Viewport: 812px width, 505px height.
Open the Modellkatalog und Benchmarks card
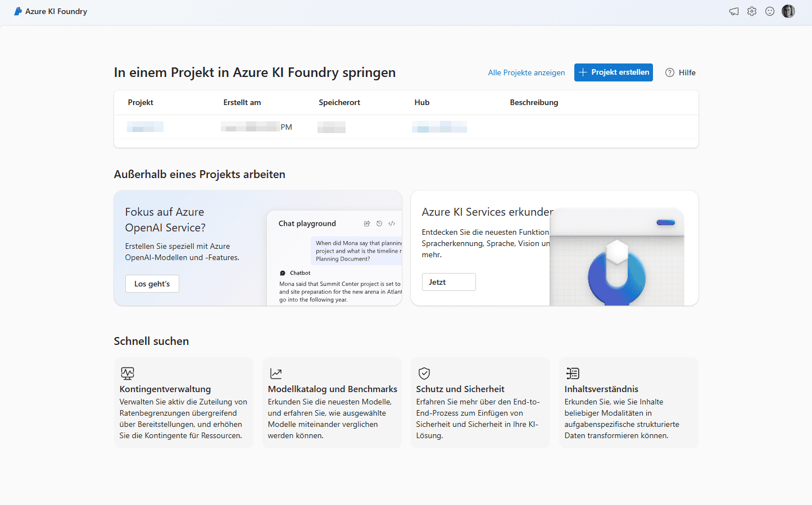point(332,402)
